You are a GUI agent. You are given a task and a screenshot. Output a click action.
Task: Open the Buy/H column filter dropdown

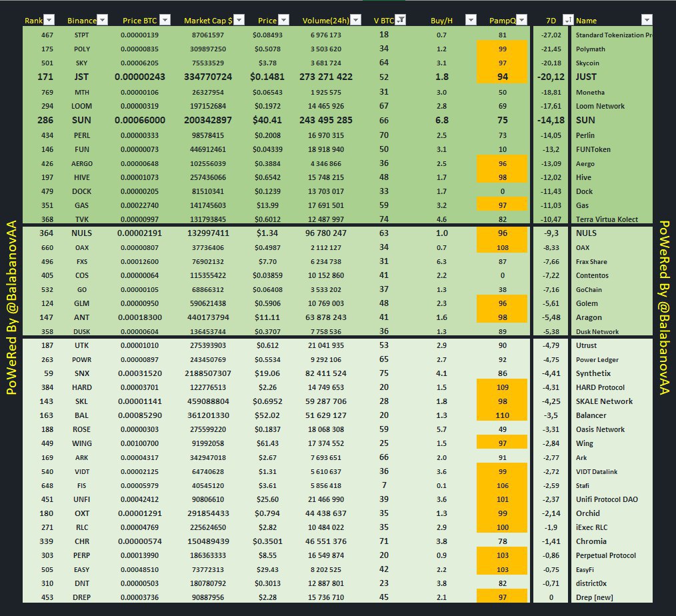coord(471,20)
